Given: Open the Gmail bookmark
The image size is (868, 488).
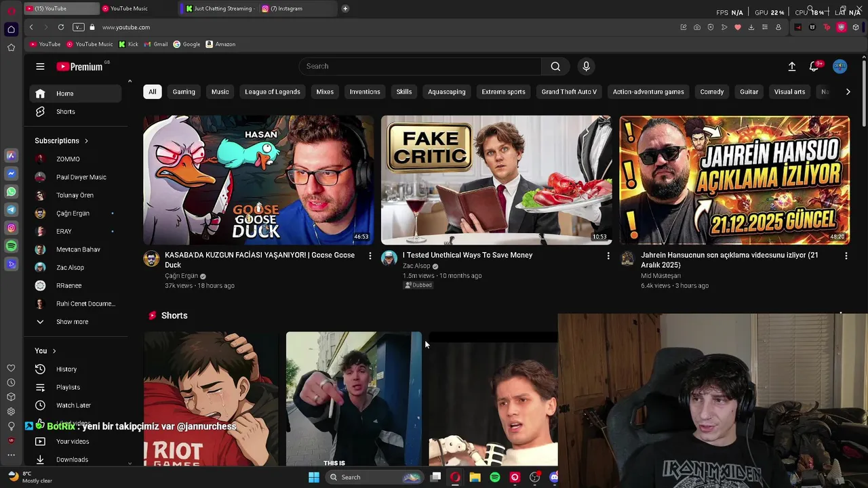Looking at the screenshot, I should 156,44.
